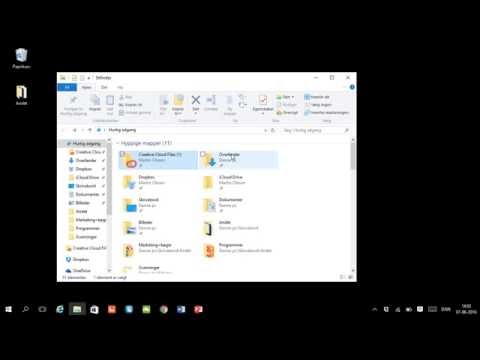The image size is (480, 360).
Task: Open the address bar history dropdown
Action: click(x=266, y=130)
